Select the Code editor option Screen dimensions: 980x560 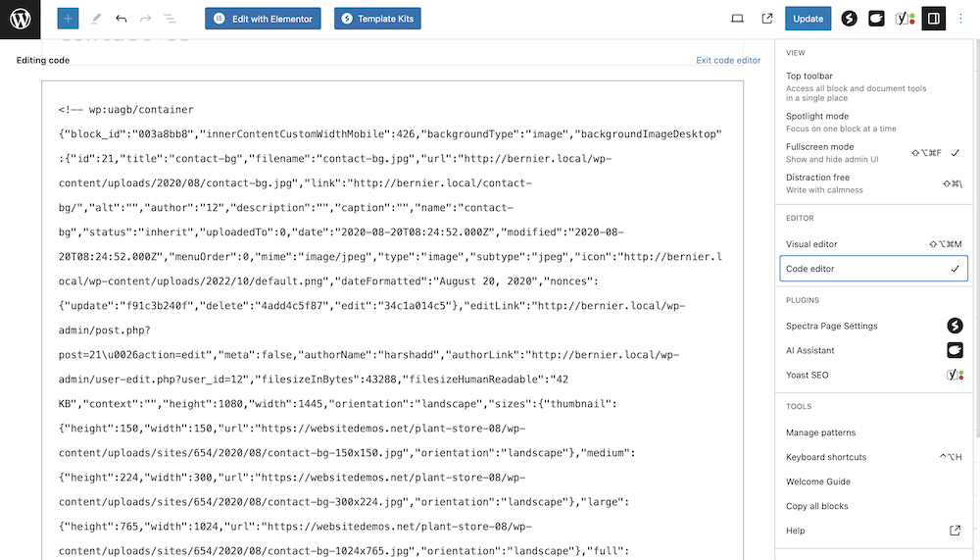(x=874, y=269)
